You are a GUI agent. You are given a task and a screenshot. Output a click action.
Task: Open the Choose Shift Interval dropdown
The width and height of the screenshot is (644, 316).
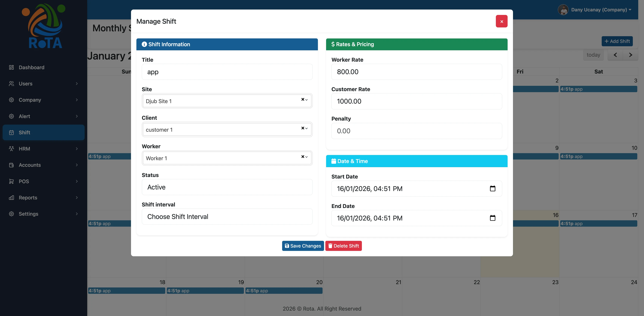pyautogui.click(x=227, y=217)
